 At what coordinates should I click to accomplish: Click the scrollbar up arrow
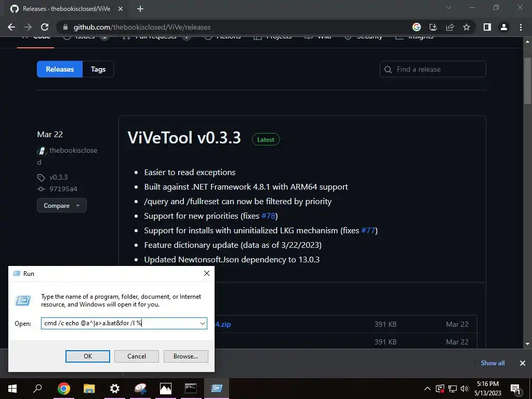pos(527,42)
